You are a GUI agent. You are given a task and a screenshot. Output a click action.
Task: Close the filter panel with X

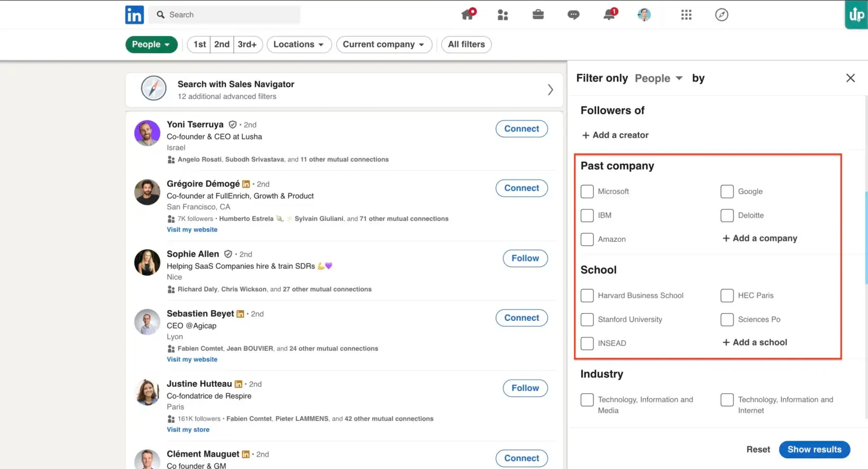[850, 78]
